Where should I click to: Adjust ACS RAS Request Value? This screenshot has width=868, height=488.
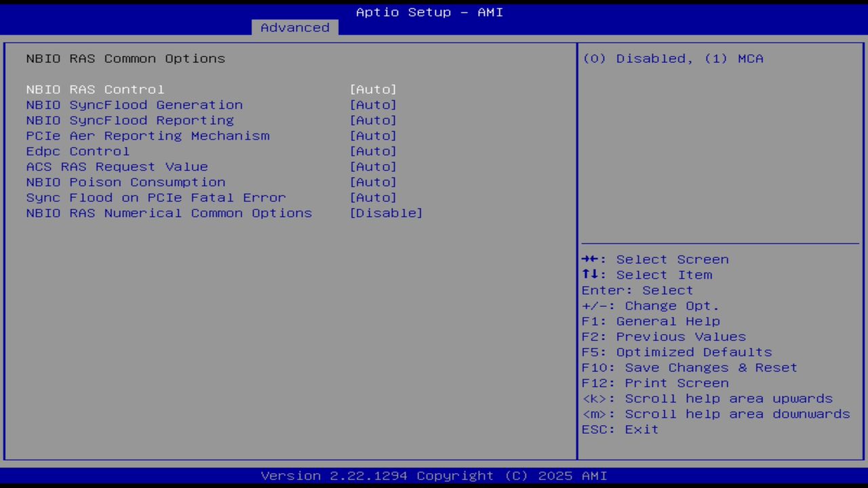(373, 166)
